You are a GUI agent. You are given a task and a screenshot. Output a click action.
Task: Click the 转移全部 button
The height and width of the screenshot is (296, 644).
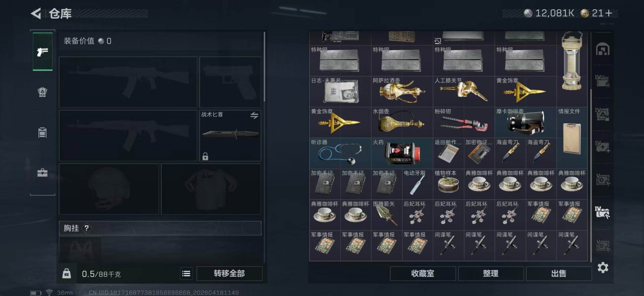229,274
